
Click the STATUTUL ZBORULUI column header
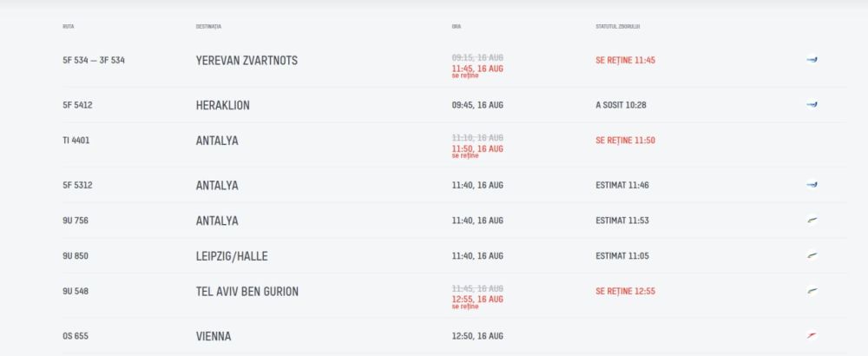618,26
